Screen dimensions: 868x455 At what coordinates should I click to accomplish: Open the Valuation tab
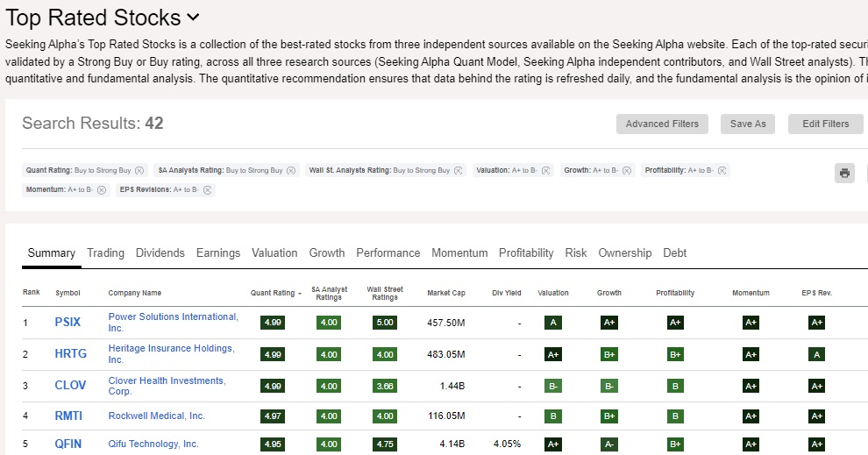(x=274, y=253)
